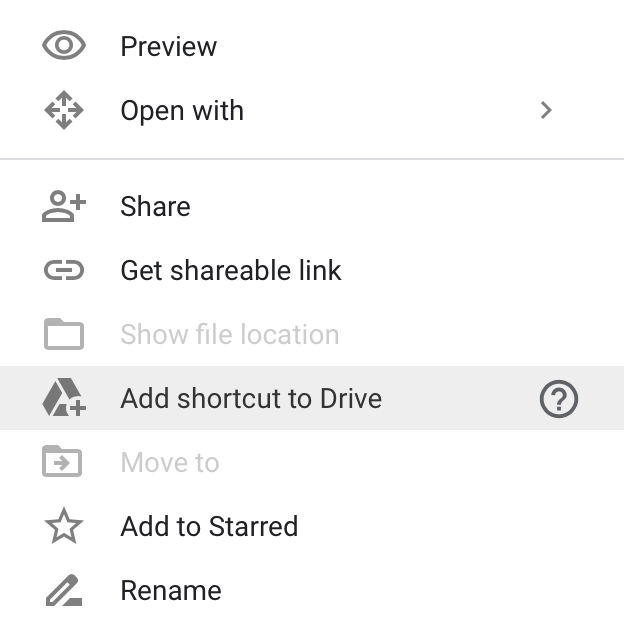The width and height of the screenshot is (624, 626).
Task: Click the greyed Show file location entry
Action: click(x=312, y=334)
